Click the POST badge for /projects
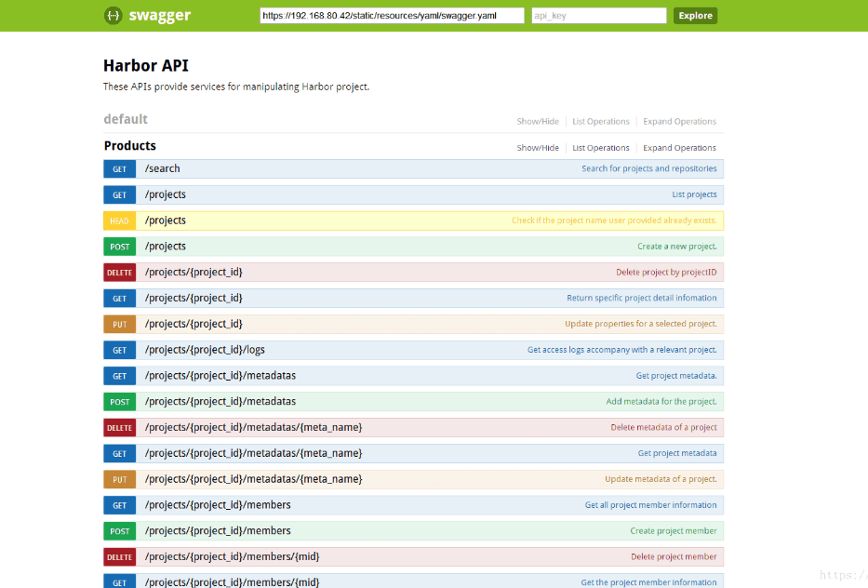868x588 pixels. pos(120,247)
